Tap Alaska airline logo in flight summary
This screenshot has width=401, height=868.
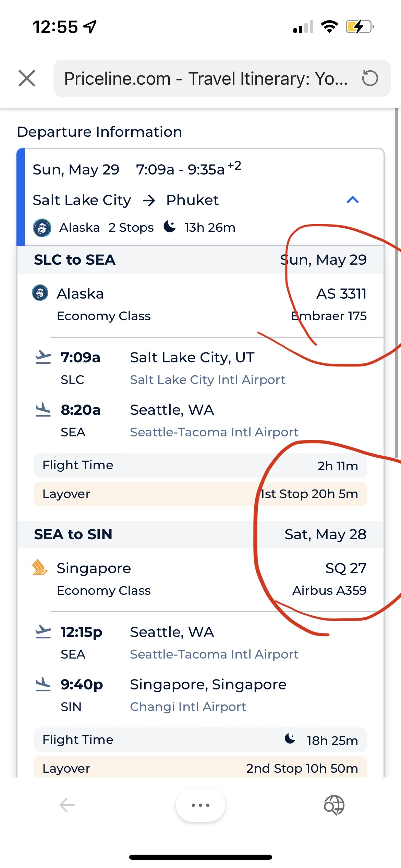(x=42, y=228)
